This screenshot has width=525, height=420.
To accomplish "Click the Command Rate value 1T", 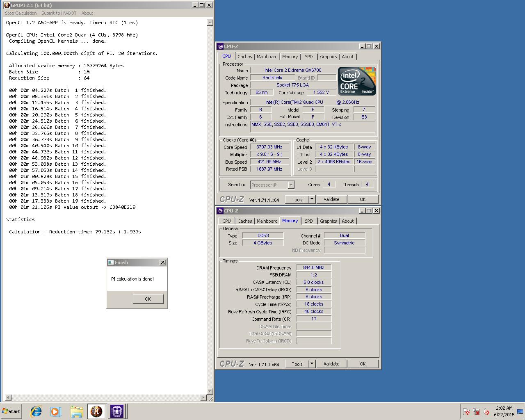I will [x=314, y=319].
